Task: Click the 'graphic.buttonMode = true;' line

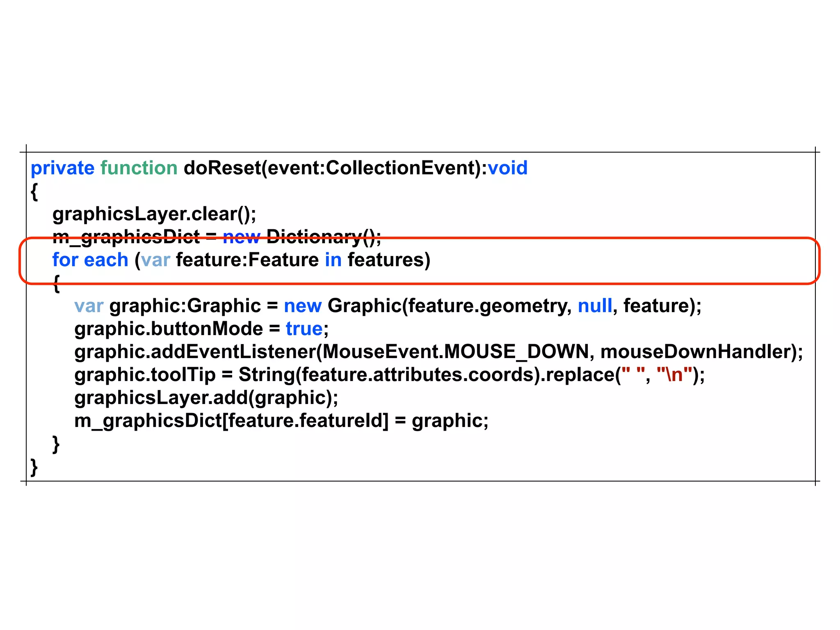Action: point(202,329)
